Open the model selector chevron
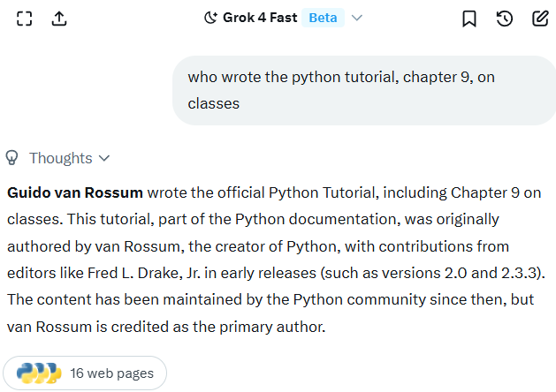This screenshot has height=392, width=556. pos(357,18)
